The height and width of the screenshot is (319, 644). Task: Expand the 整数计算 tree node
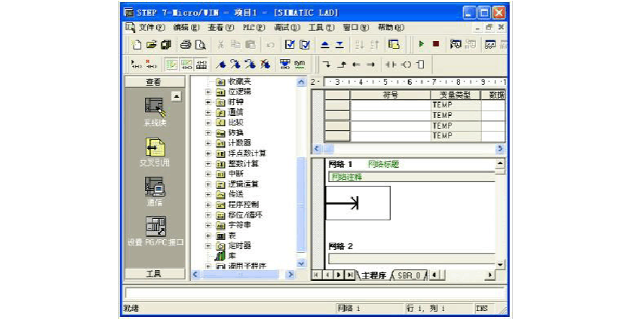[208, 163]
